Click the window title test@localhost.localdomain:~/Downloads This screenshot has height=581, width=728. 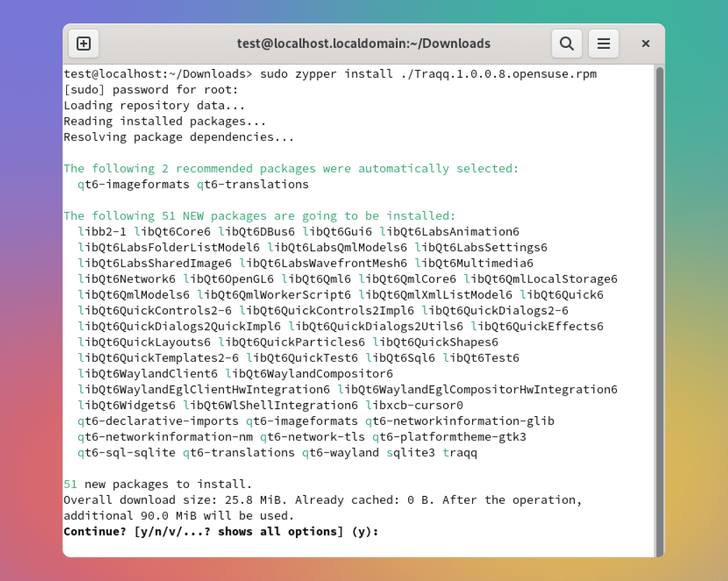[x=364, y=44]
